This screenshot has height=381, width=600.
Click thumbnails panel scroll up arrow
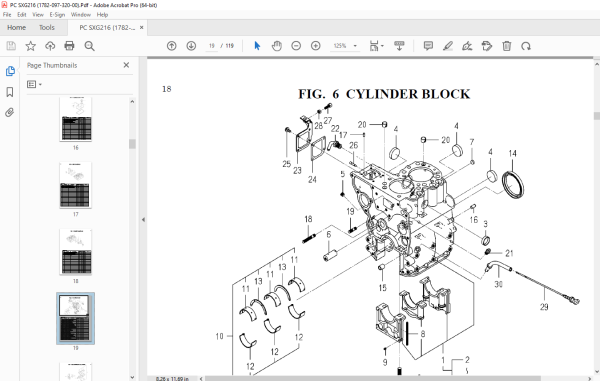132,101
